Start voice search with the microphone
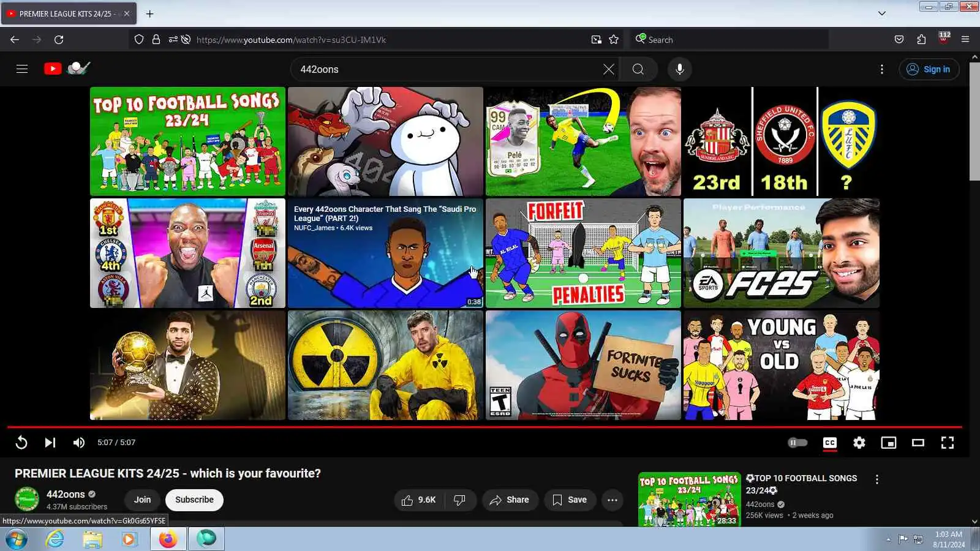The height and width of the screenshot is (551, 980). [x=680, y=69]
